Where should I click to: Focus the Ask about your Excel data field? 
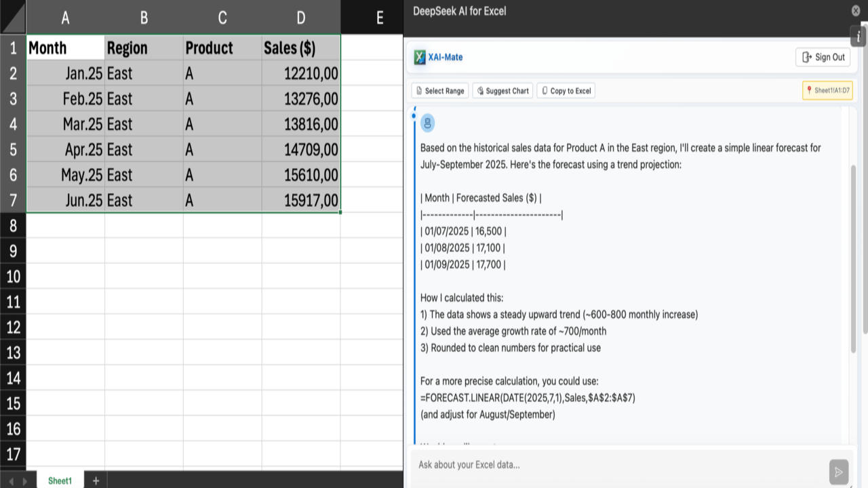[618, 465]
